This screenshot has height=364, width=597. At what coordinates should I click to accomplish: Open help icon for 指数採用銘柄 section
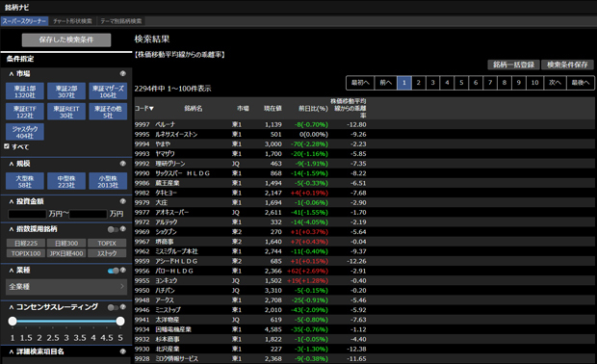(123, 229)
